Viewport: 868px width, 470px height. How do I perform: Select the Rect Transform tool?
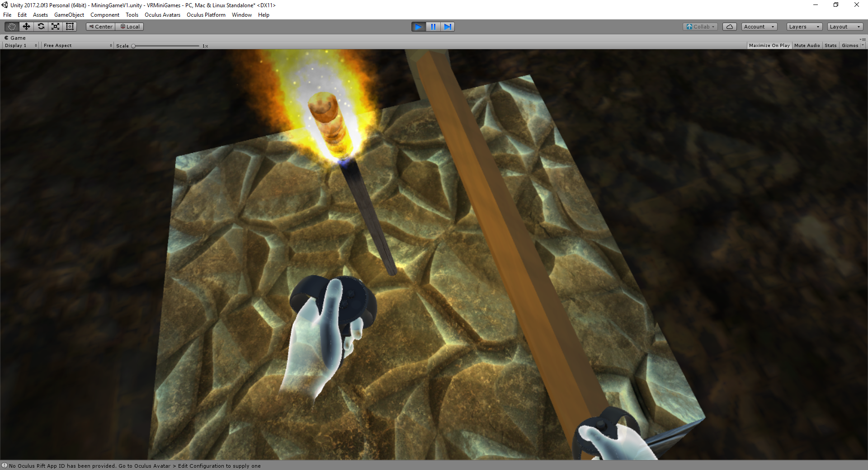tap(70, 27)
